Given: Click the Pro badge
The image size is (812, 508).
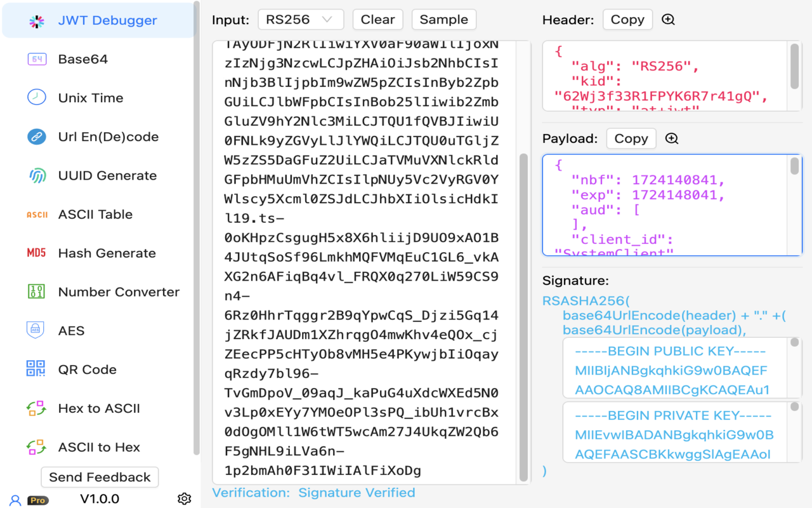Looking at the screenshot, I should coord(38,500).
